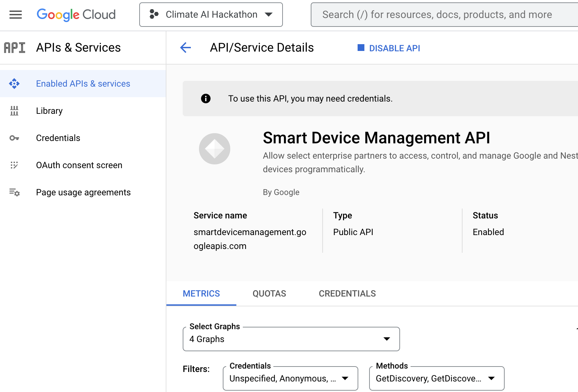This screenshot has width=578, height=392.
Task: Click the resource search field
Action: pos(441,15)
